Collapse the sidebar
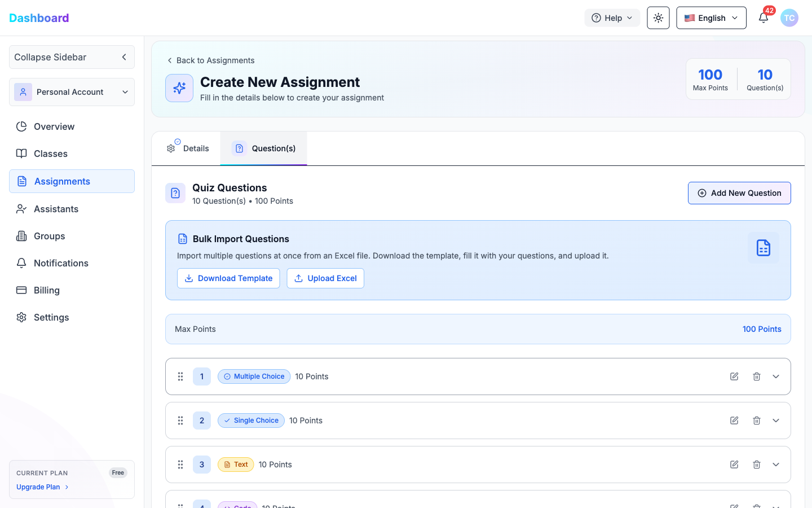812x508 pixels. point(72,57)
